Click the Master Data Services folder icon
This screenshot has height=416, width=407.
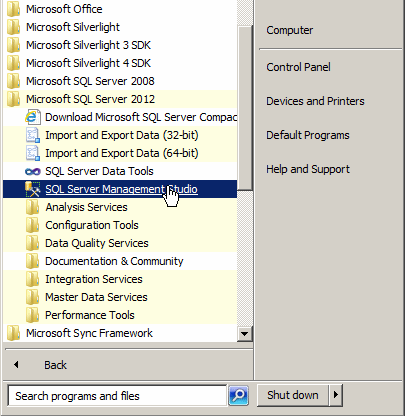pyautogui.click(x=33, y=297)
